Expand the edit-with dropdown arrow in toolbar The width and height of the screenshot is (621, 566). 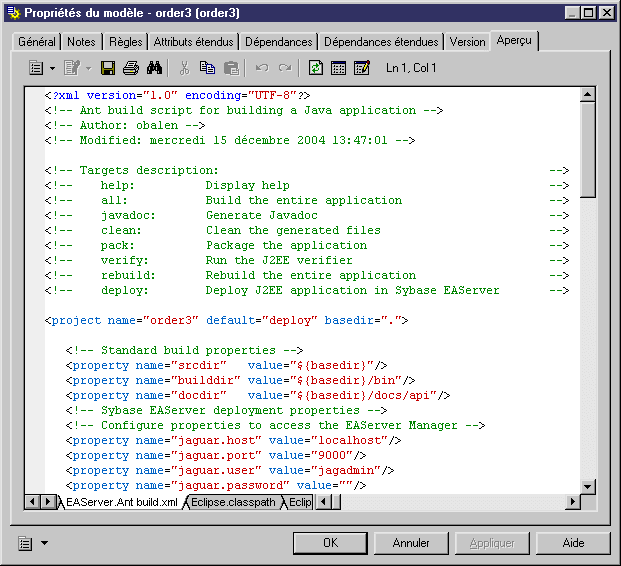[88, 68]
